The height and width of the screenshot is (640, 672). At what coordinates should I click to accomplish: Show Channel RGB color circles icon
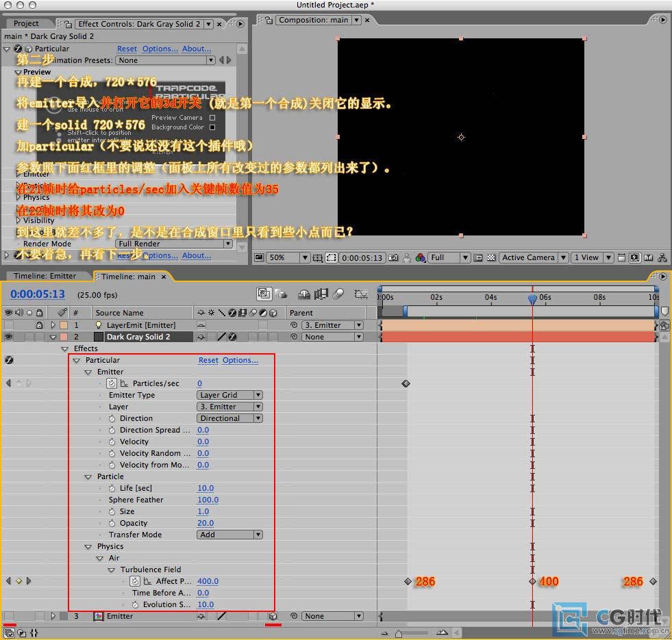(420, 257)
